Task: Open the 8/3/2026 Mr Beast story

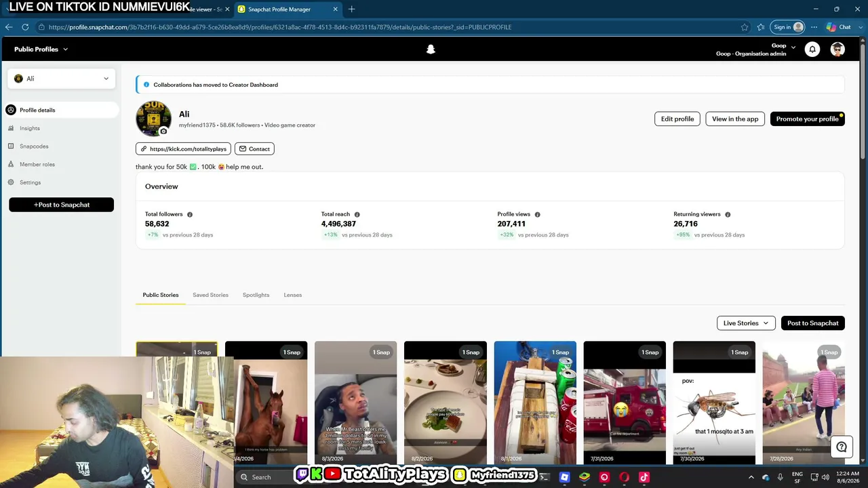Action: point(356,403)
